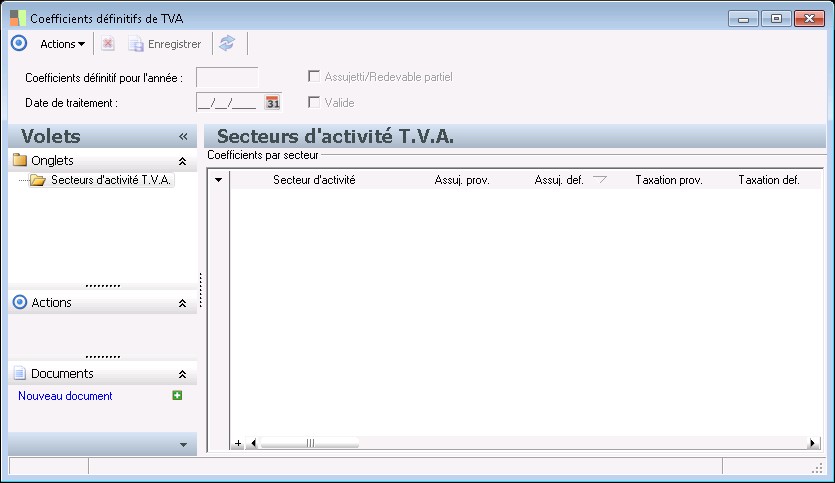The image size is (835, 483).
Task: Click the horizontal scrollbar right arrow
Action: point(813,443)
